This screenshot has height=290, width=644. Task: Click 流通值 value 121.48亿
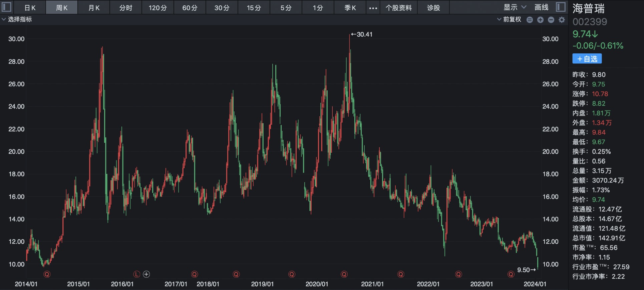pos(612,229)
